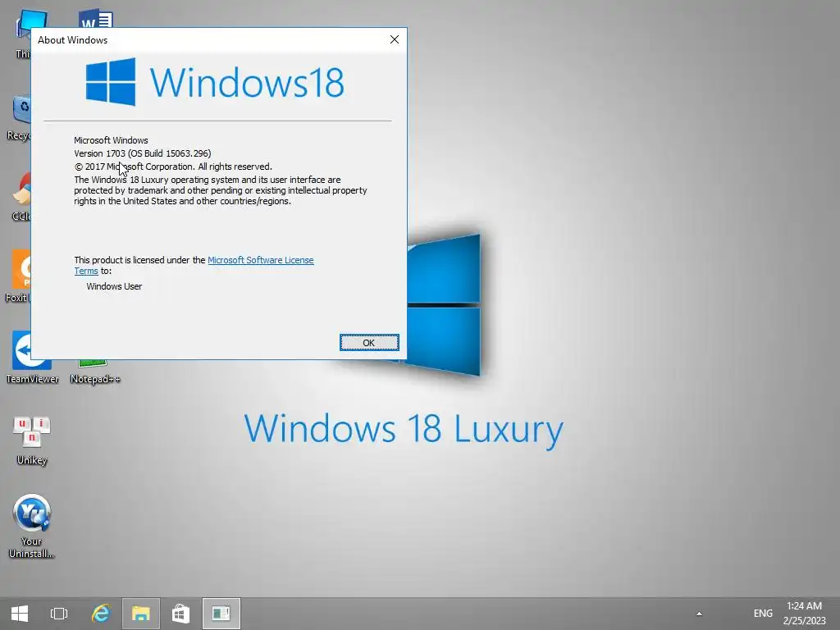Open the Start menu
The image size is (840, 630).
[20, 614]
